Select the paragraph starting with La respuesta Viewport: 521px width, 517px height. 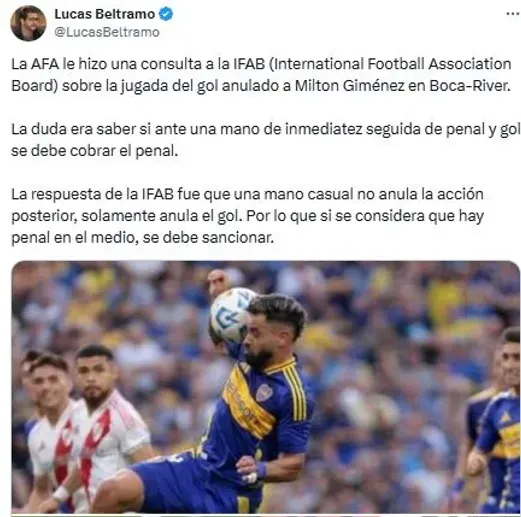[248, 216]
